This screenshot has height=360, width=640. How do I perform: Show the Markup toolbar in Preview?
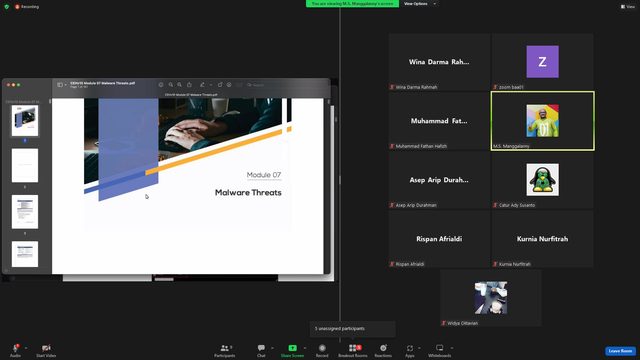point(229,85)
